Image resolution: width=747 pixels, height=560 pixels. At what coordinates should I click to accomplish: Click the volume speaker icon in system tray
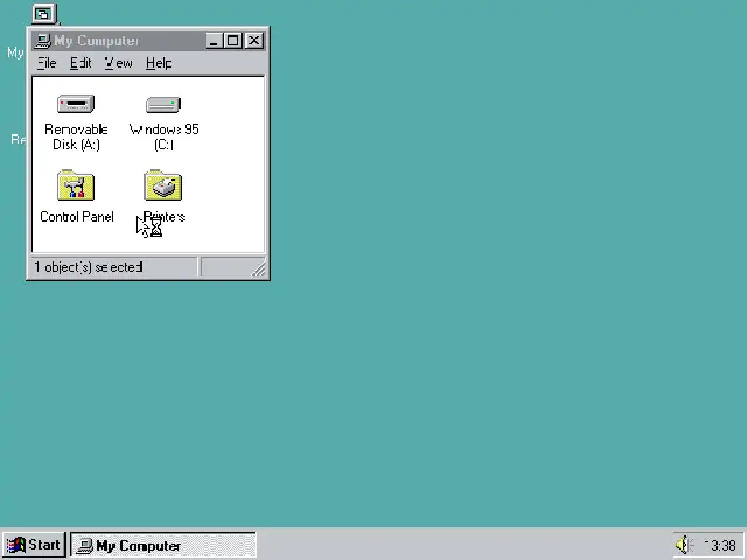[x=684, y=545]
